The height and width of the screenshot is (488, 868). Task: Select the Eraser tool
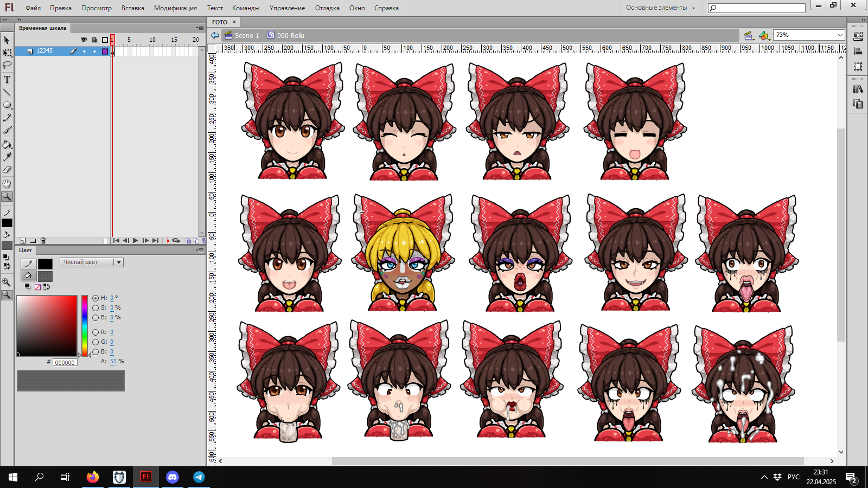pyautogui.click(x=7, y=170)
